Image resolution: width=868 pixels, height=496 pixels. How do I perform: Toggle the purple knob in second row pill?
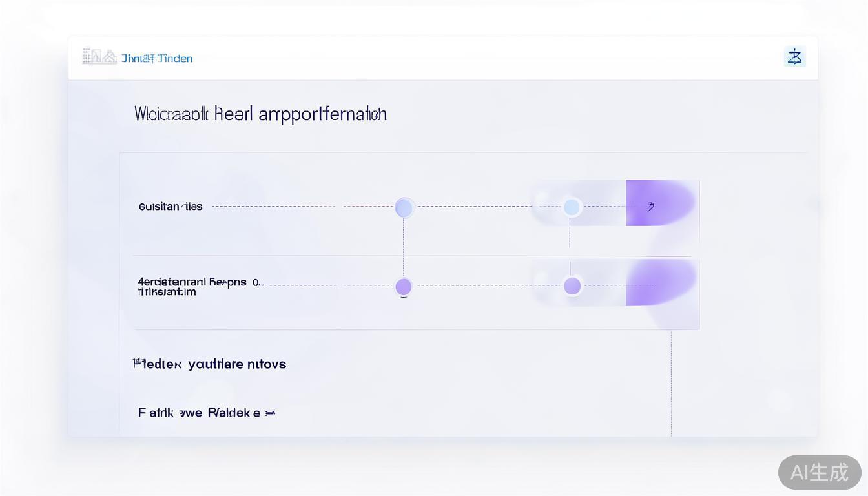pos(572,285)
